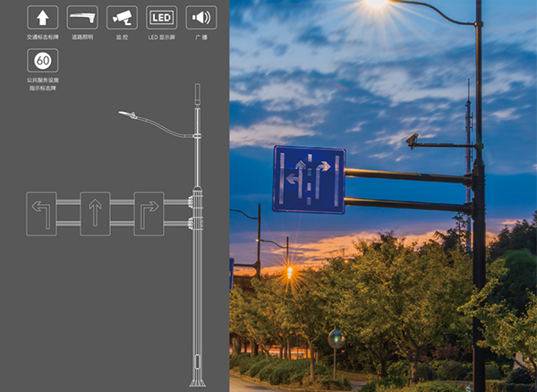Image resolution: width=537 pixels, height=392 pixels.
Task: Click the blue lane direction sign in photo
Action: click(x=309, y=179)
